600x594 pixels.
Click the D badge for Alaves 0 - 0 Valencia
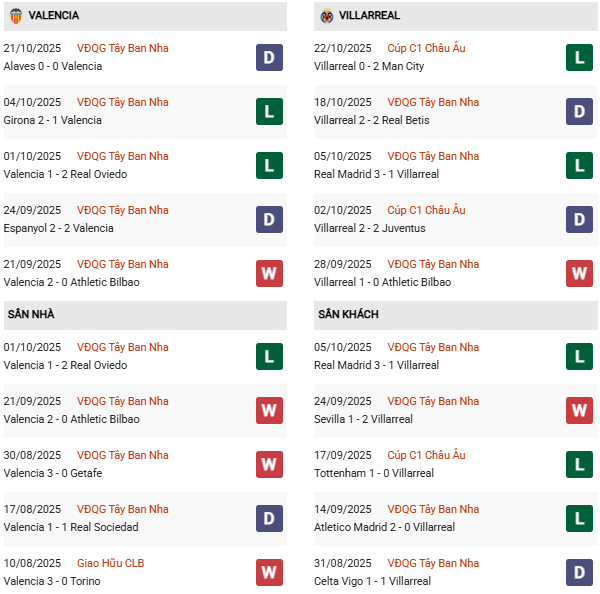click(270, 57)
